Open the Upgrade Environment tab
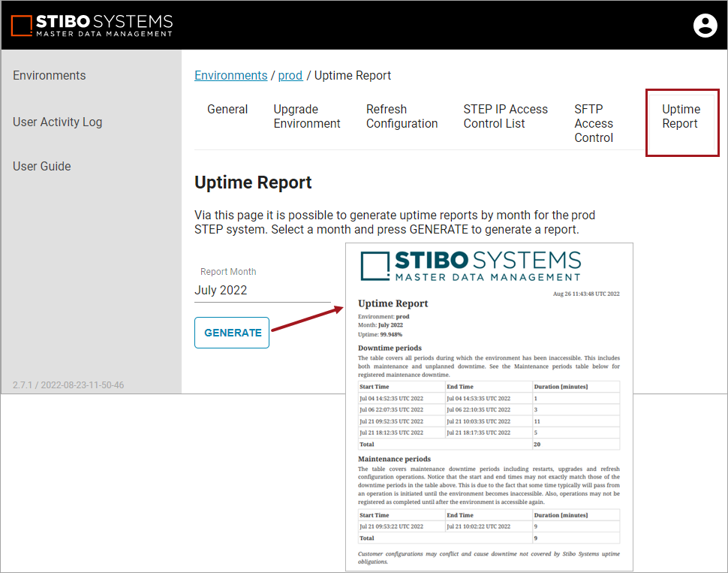Screen dimensions: 728x573 point(307,116)
